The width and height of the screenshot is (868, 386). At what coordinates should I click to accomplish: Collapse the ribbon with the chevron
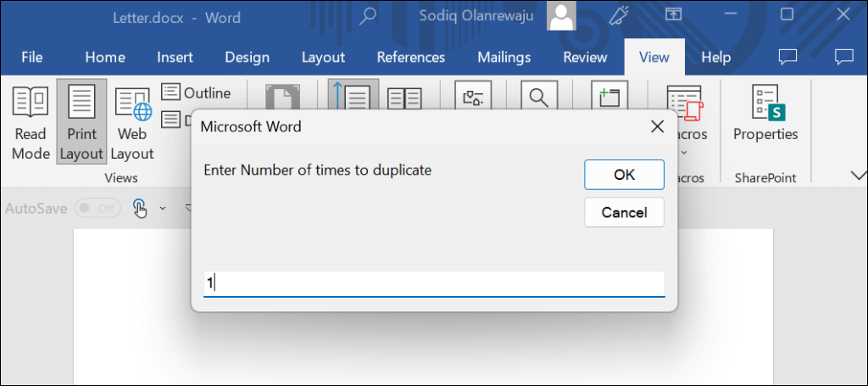(x=857, y=175)
